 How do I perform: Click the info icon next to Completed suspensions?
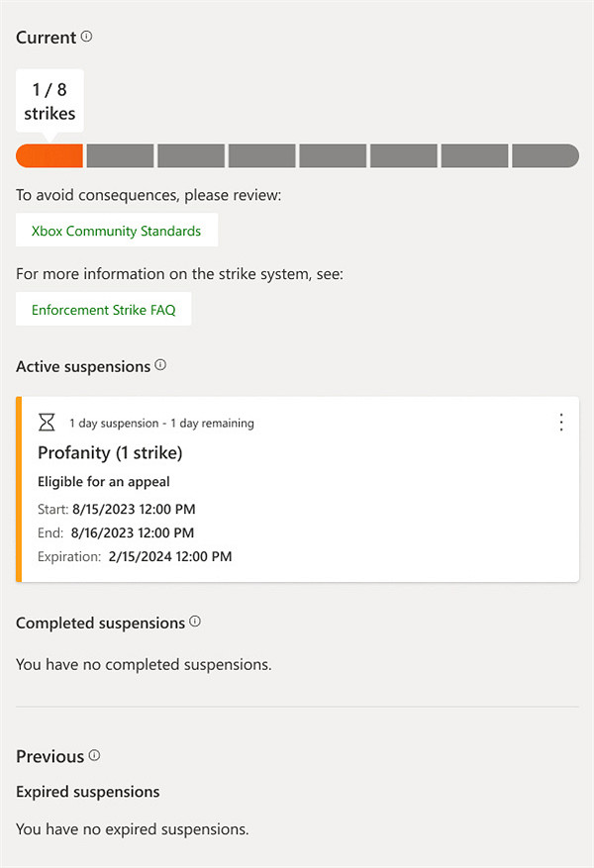coord(194,620)
